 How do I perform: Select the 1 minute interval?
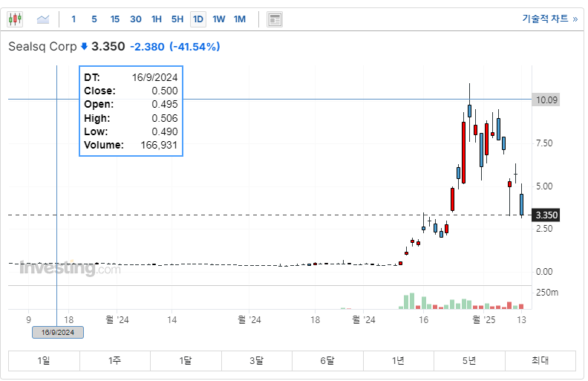(73, 19)
